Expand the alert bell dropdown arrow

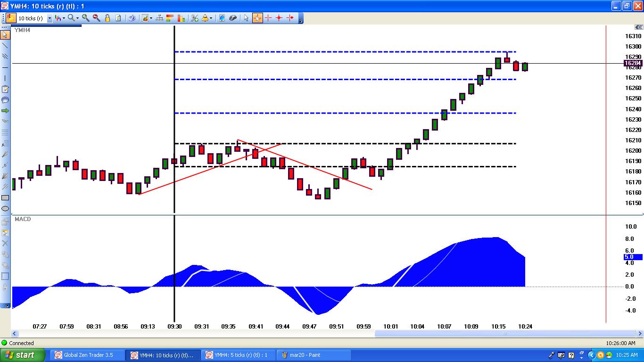click(x=211, y=18)
